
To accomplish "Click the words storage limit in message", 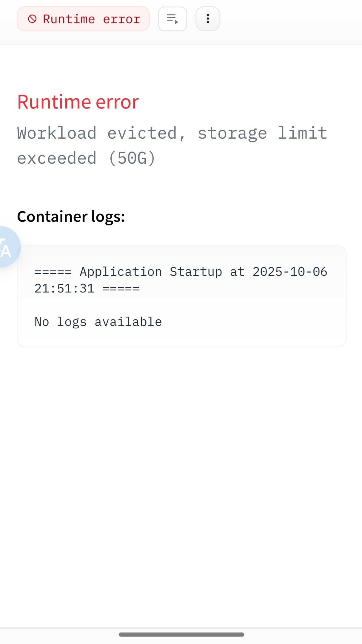I will click(x=262, y=133).
